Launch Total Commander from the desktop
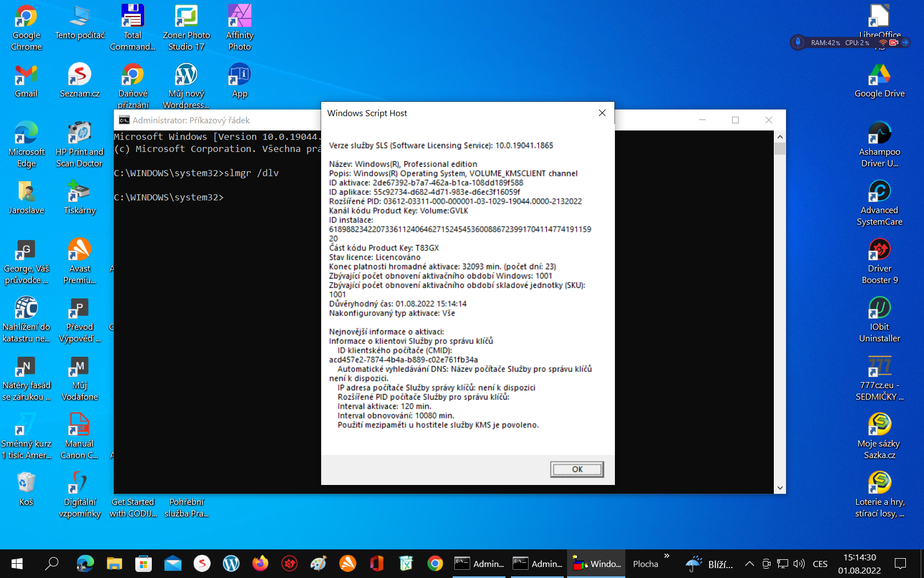 pos(133,28)
